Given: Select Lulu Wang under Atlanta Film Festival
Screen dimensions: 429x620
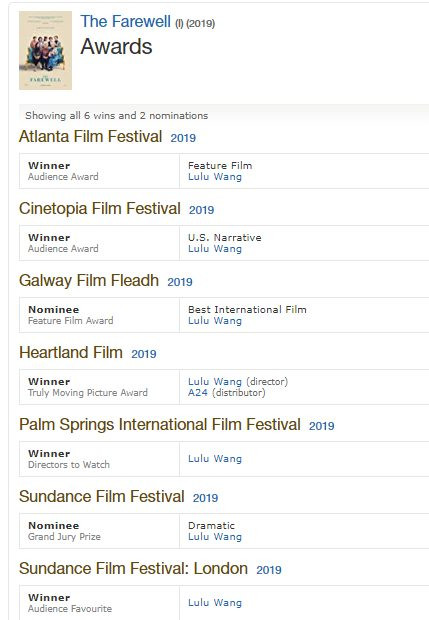Looking at the screenshot, I should pyautogui.click(x=215, y=177).
